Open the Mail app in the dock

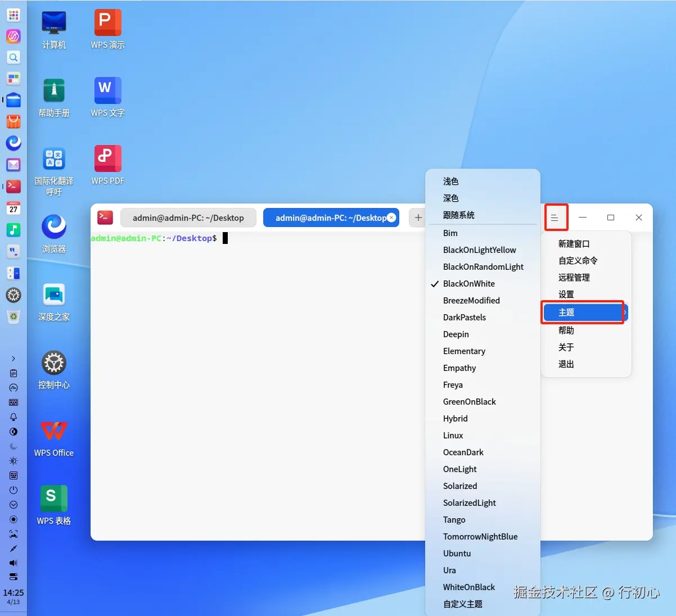click(13, 165)
